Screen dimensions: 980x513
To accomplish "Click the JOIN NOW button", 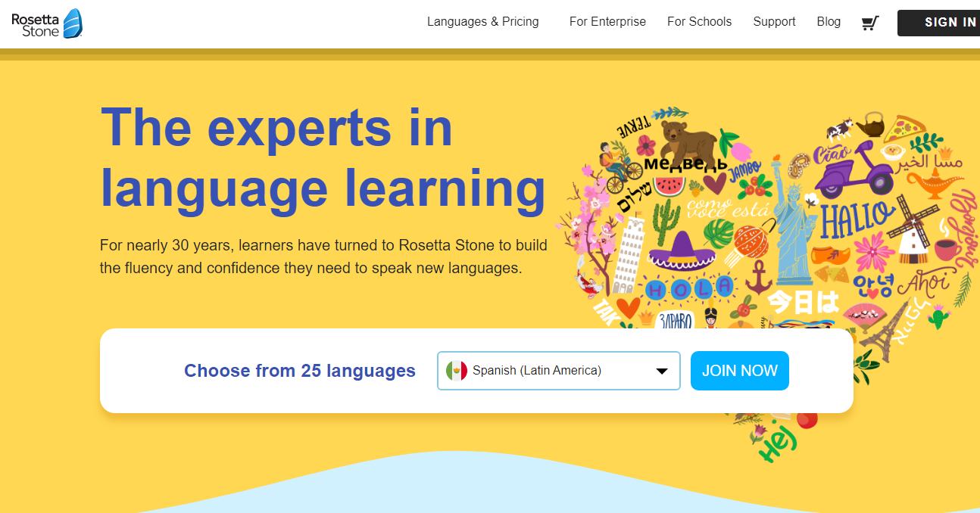I will pos(740,371).
